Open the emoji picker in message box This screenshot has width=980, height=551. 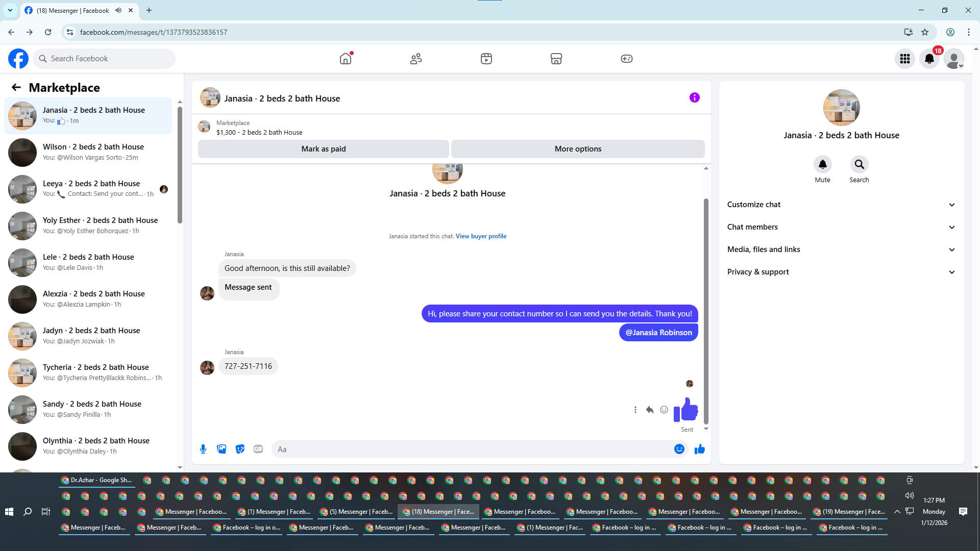click(679, 449)
